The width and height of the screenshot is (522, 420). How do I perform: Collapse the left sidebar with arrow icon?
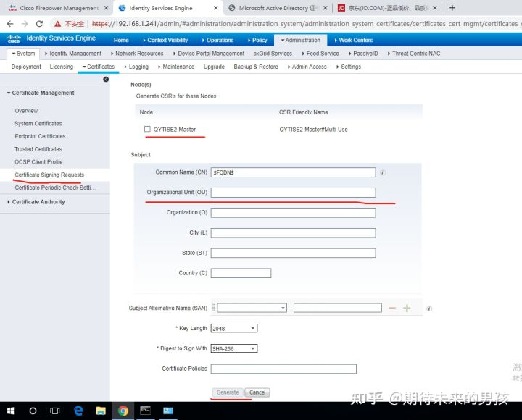pyautogui.click(x=106, y=79)
